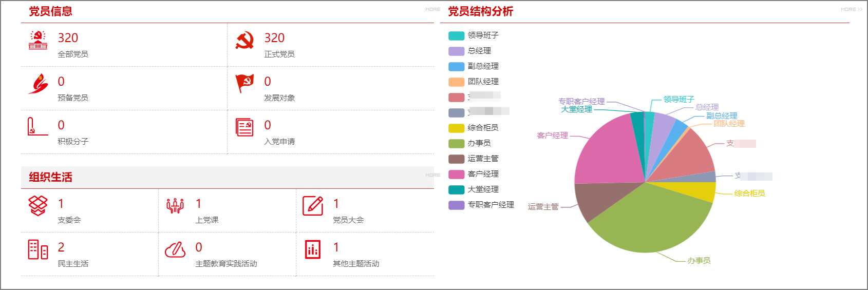Click the 民主生活 buildings icon
Viewport: 868px width, 290px height.
38,249
